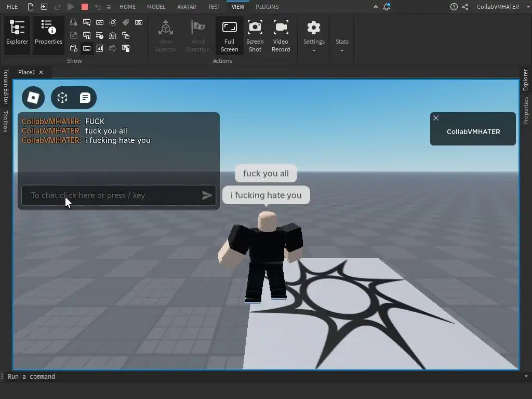Image resolution: width=532 pixels, height=399 pixels.
Task: Select the CollabVMHATER player list entry
Action: pos(473,131)
